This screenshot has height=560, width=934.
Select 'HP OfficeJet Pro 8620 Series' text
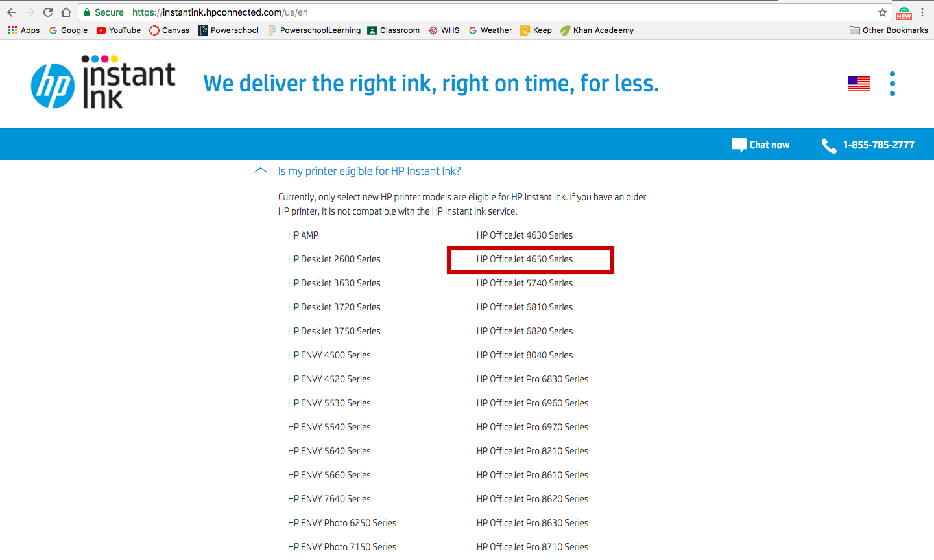click(x=533, y=499)
